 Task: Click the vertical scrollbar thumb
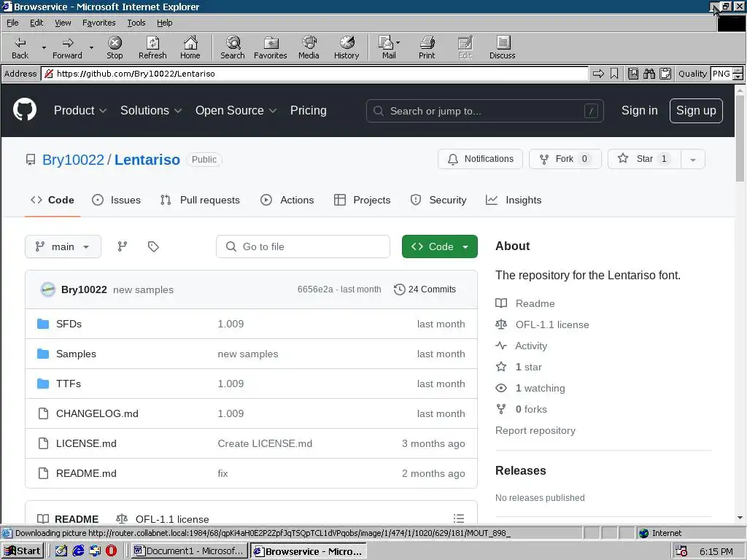[x=740, y=138]
